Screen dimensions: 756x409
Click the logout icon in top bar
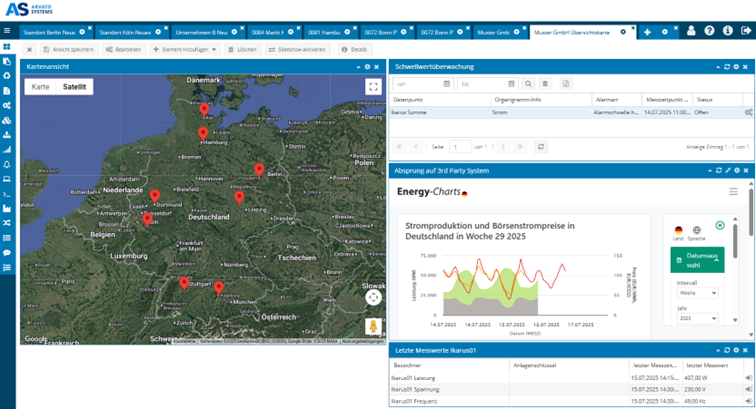[746, 31]
